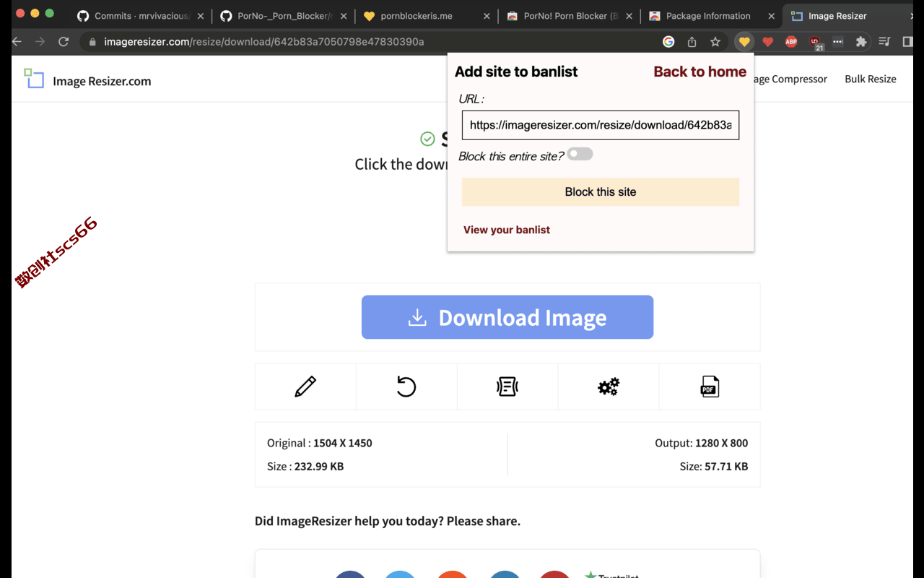Click the Image Resizer.com logo
This screenshot has width=924, height=578.
(87, 79)
